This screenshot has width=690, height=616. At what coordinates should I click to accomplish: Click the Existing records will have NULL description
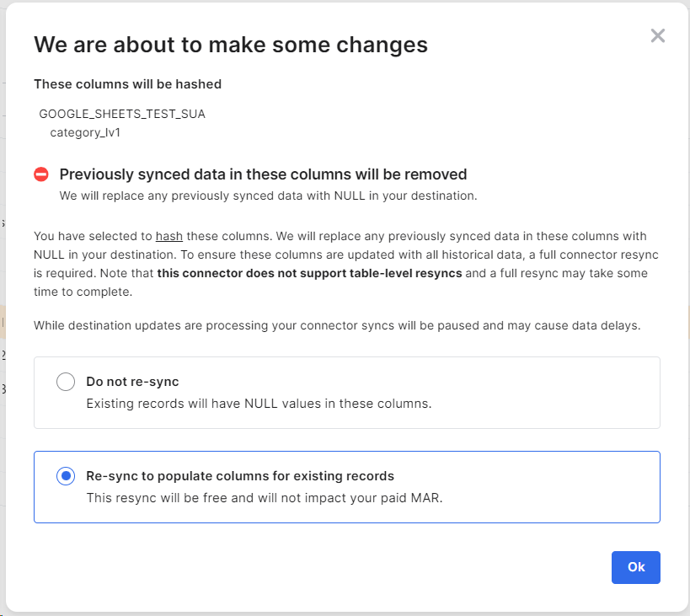259,404
